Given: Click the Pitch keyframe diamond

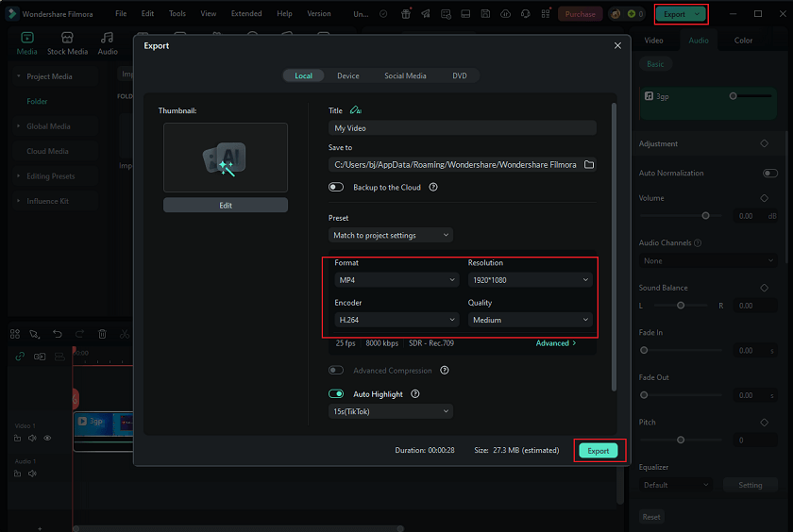Looking at the screenshot, I should tap(764, 423).
